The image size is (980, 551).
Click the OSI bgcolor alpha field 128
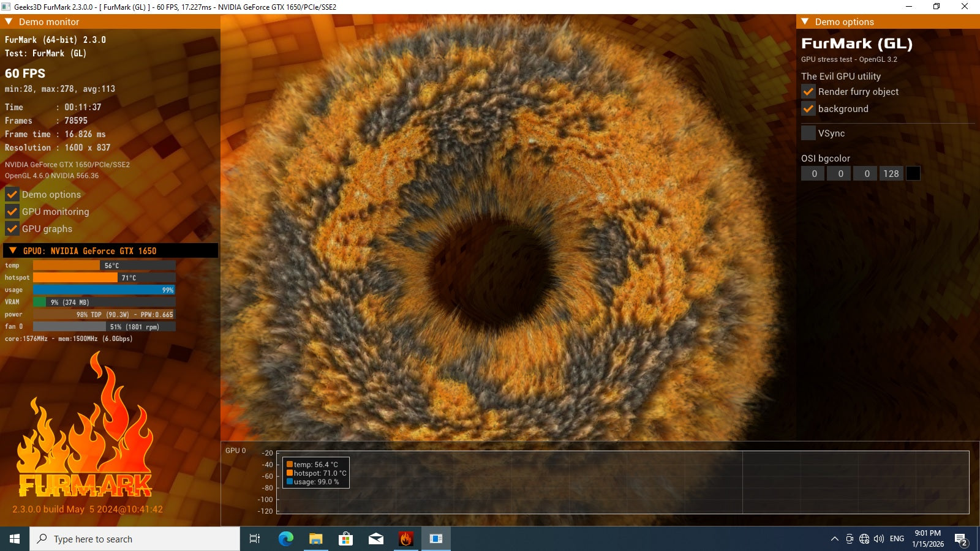pos(891,173)
